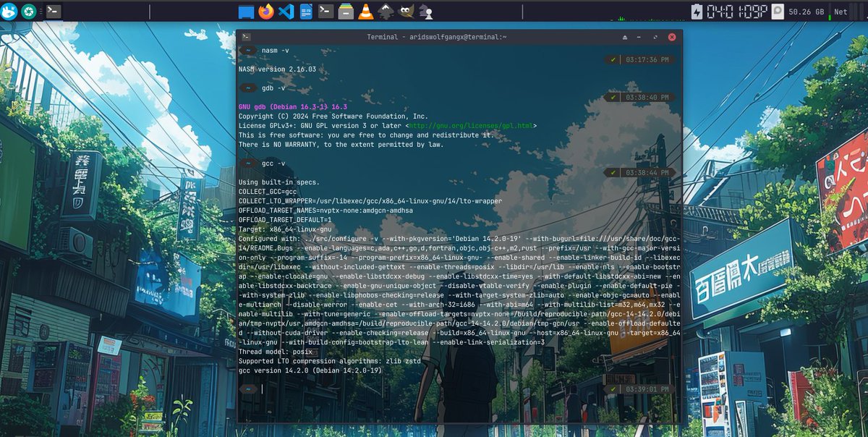Launch Firefox from the panel

tap(266, 11)
